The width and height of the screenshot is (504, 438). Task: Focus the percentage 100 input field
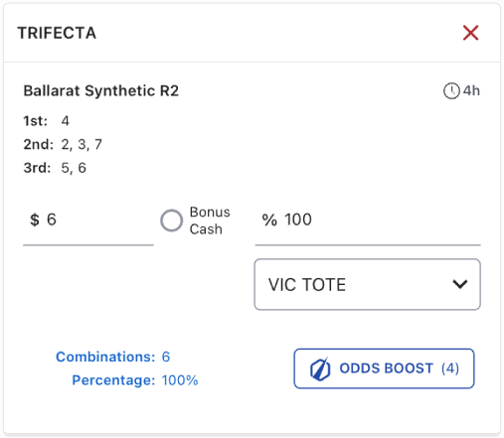click(368, 220)
